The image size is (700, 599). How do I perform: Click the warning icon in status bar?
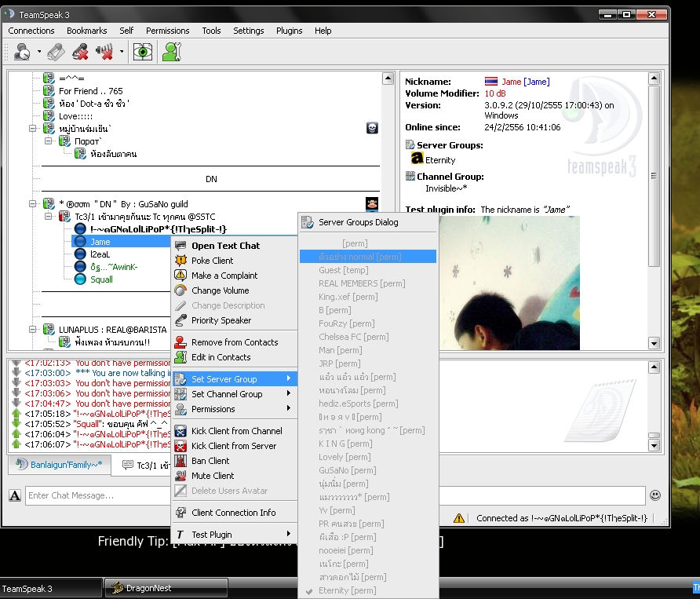pyautogui.click(x=459, y=518)
